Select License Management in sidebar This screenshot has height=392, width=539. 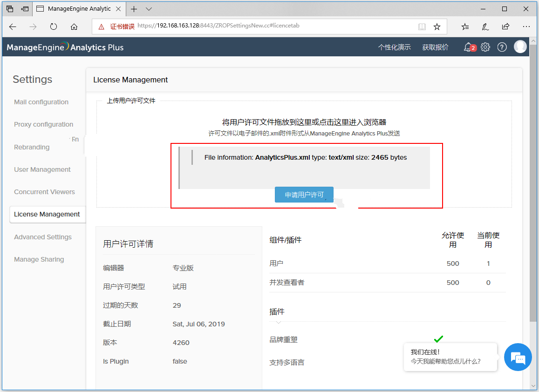coord(48,214)
